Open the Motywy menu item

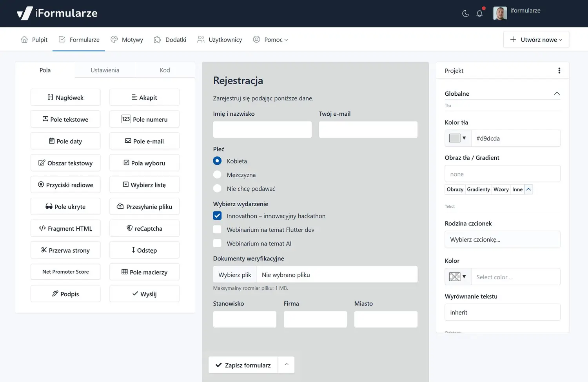click(x=127, y=40)
